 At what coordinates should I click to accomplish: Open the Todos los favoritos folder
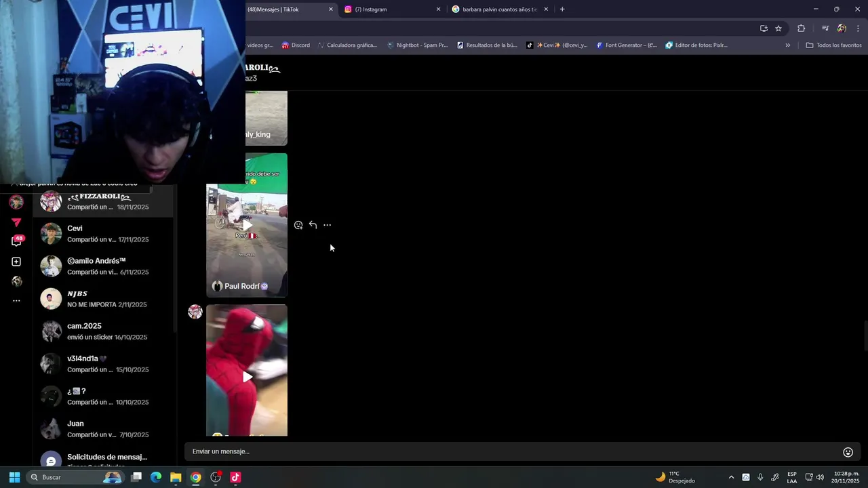[x=833, y=45]
